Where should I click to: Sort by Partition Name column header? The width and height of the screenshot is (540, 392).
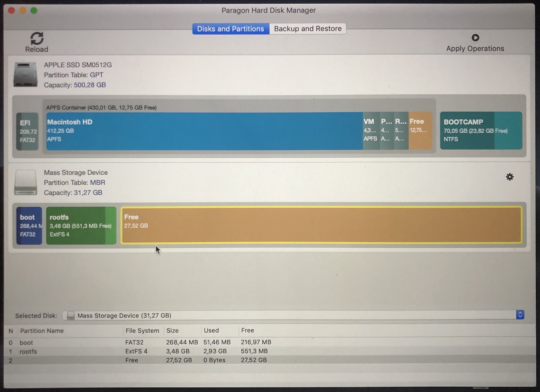(42, 331)
